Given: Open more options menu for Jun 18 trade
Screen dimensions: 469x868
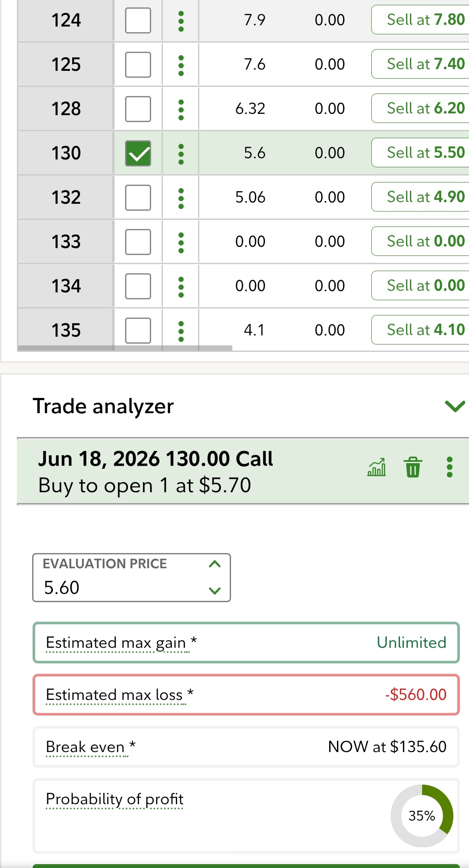Looking at the screenshot, I should point(449,467).
